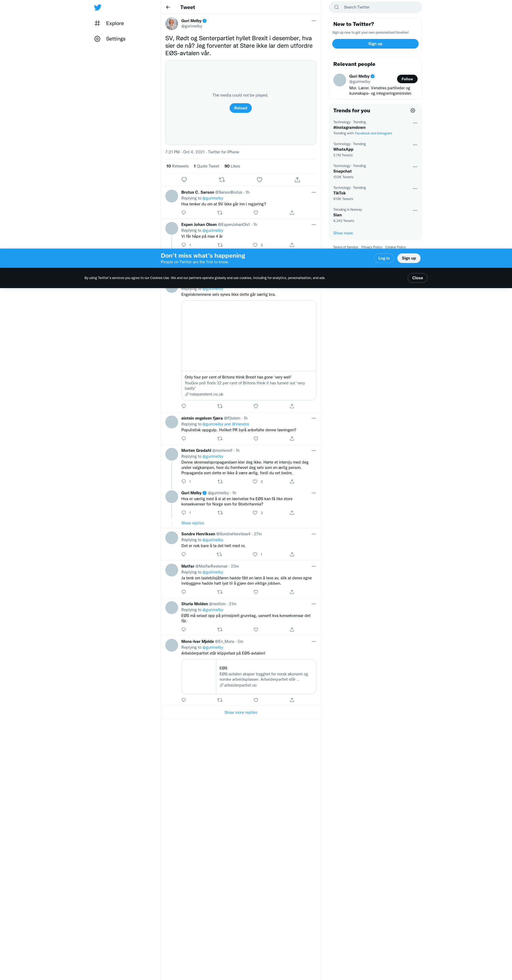Share Mons-Ivar Mjelde's reply
Image resolution: width=512 pixels, height=980 pixels.
(x=292, y=700)
